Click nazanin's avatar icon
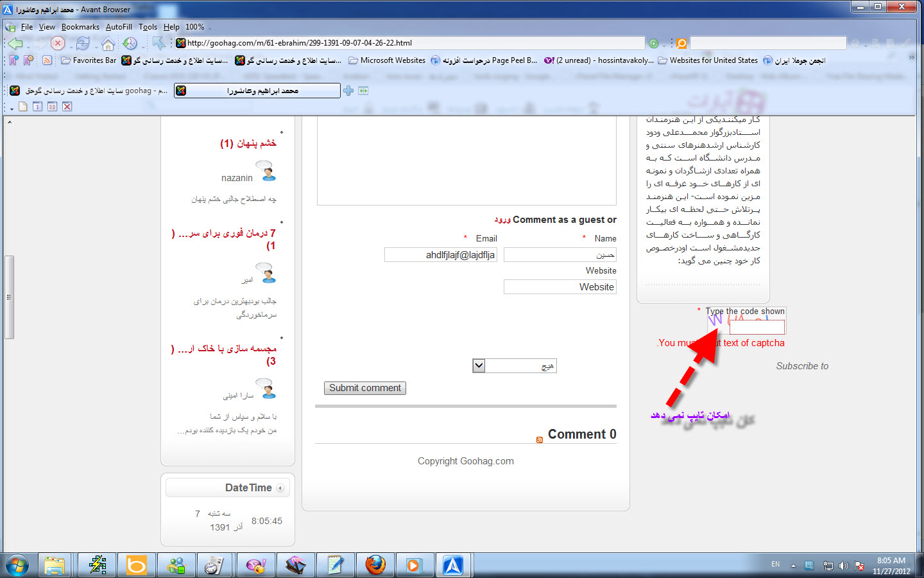 [x=266, y=170]
